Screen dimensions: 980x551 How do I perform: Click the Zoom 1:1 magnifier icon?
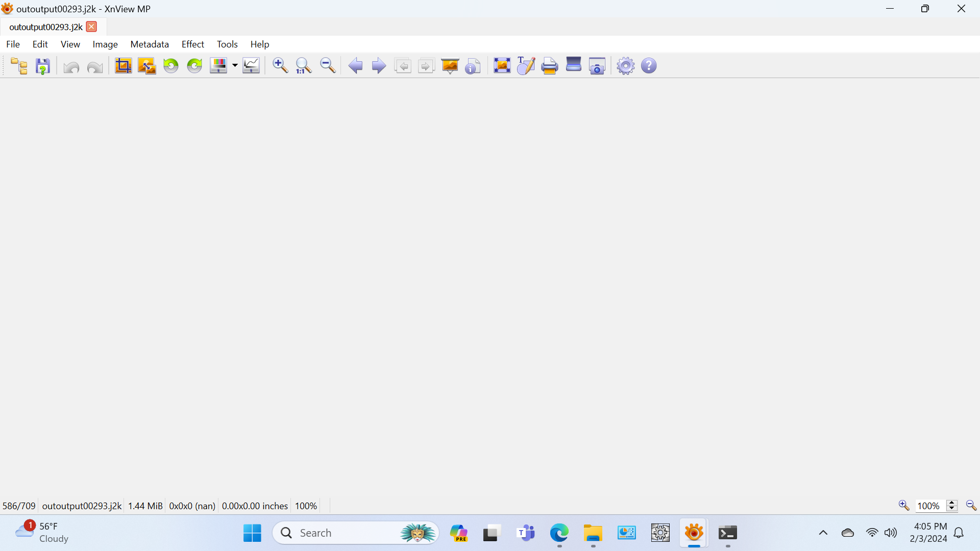(x=304, y=66)
